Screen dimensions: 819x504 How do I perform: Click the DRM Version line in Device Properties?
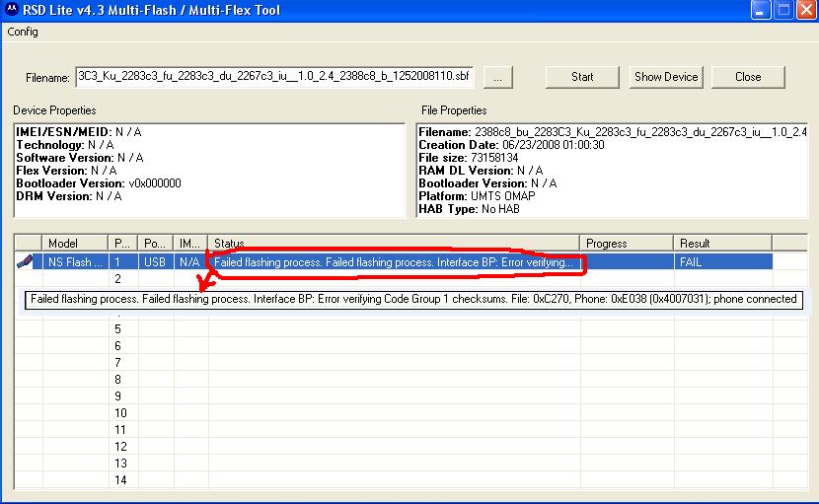[x=69, y=196]
